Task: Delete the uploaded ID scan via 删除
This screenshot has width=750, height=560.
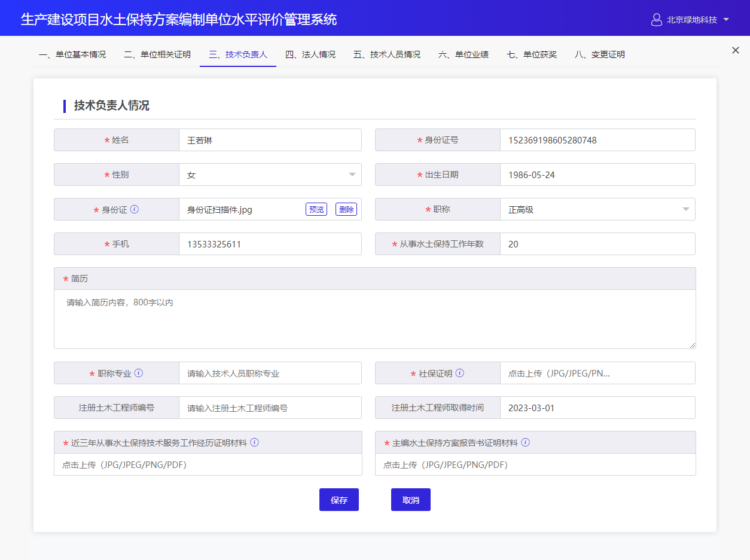Action: coord(346,209)
